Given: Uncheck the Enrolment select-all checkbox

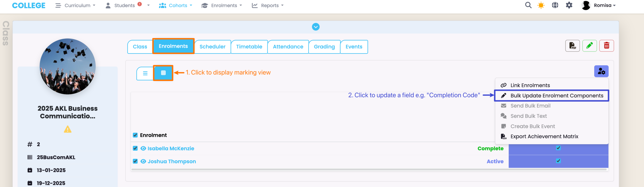Looking at the screenshot, I should [135, 135].
